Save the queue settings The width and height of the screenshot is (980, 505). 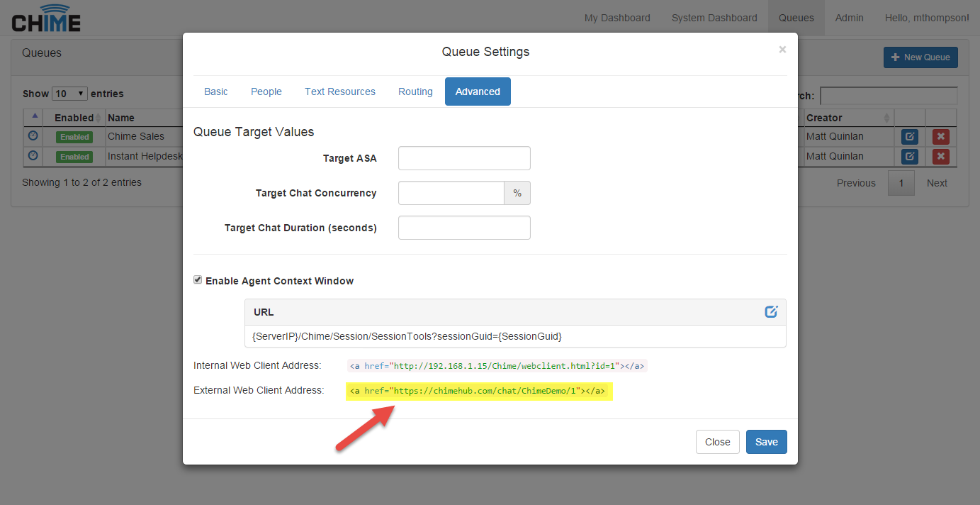(x=767, y=442)
